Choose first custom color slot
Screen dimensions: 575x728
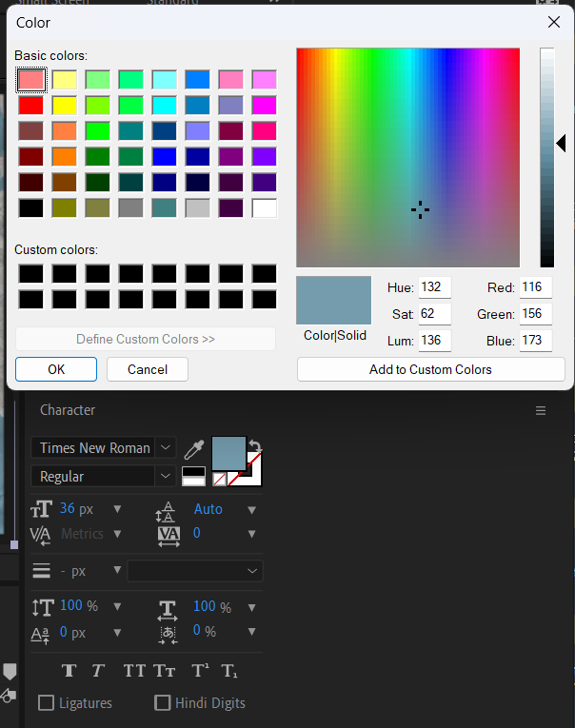click(31, 274)
